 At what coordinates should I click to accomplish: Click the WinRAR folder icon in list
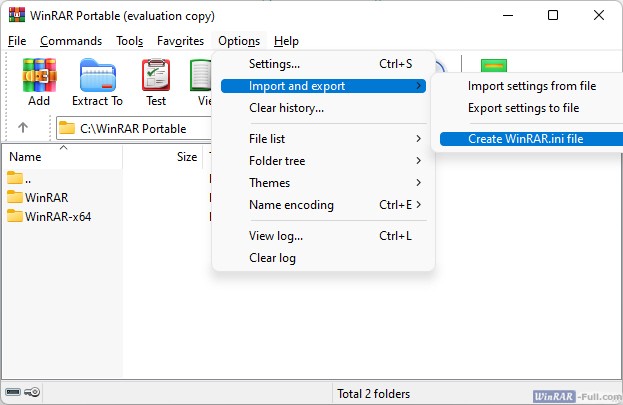(15, 197)
